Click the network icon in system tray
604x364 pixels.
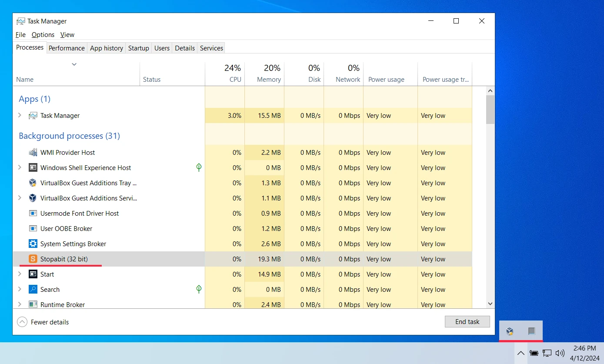pyautogui.click(x=547, y=353)
